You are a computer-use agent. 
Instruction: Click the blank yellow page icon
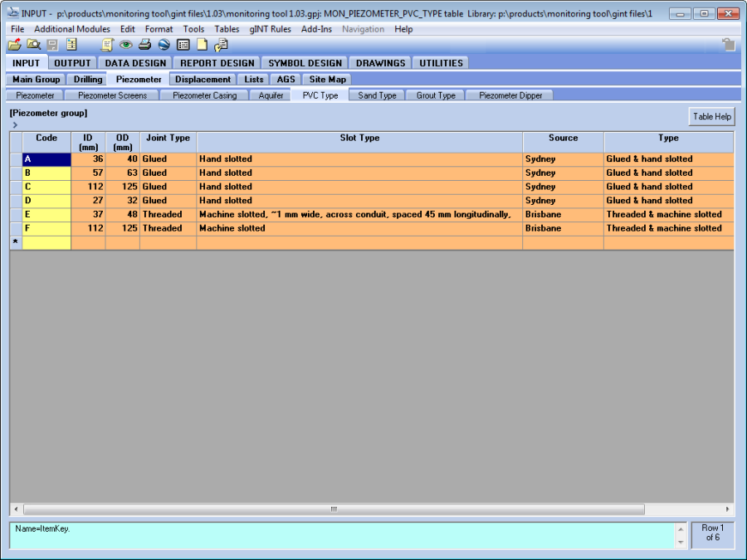pos(202,45)
